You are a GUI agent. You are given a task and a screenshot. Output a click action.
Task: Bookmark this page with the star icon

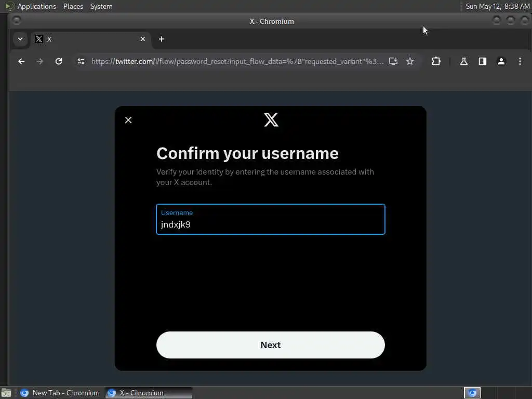pos(410,61)
